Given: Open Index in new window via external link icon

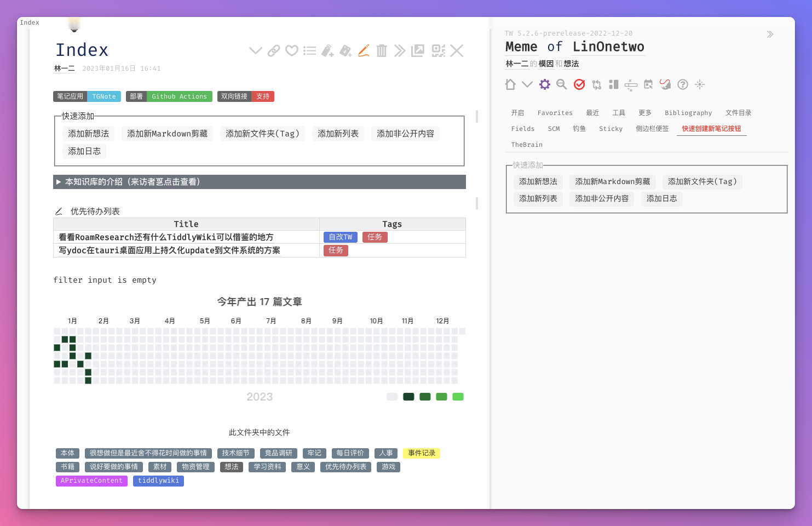Looking at the screenshot, I should click(418, 50).
